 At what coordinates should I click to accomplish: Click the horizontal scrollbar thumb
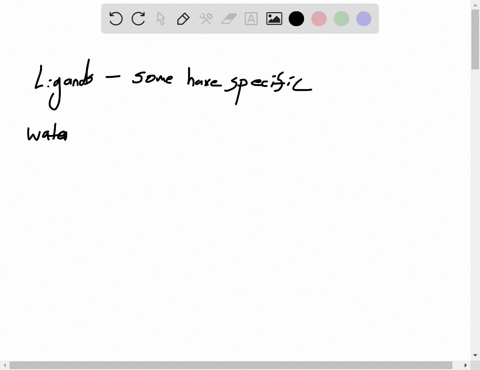pyautogui.click(x=231, y=365)
